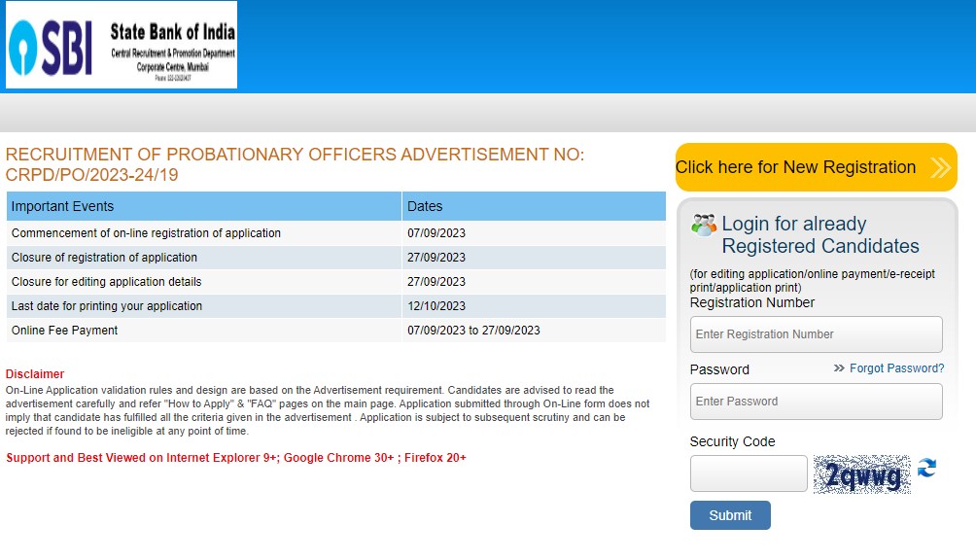Click into the Security Code text box

click(x=749, y=473)
